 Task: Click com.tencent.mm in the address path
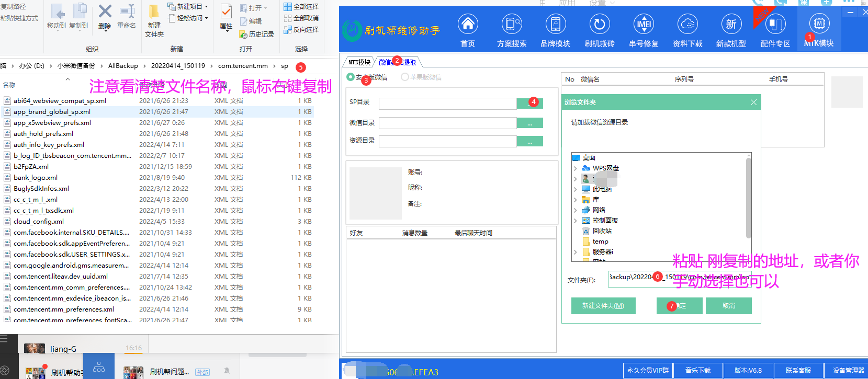[243, 66]
